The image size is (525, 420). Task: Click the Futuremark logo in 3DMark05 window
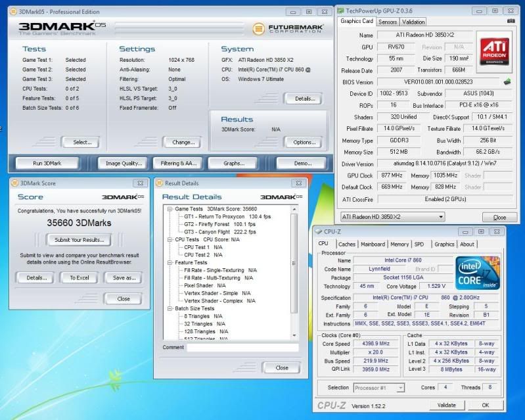pyautogui.click(x=288, y=29)
